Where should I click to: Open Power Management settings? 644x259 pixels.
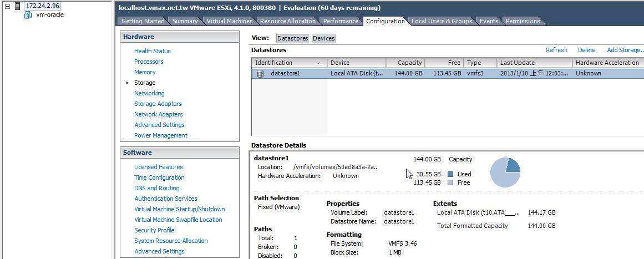tap(161, 135)
